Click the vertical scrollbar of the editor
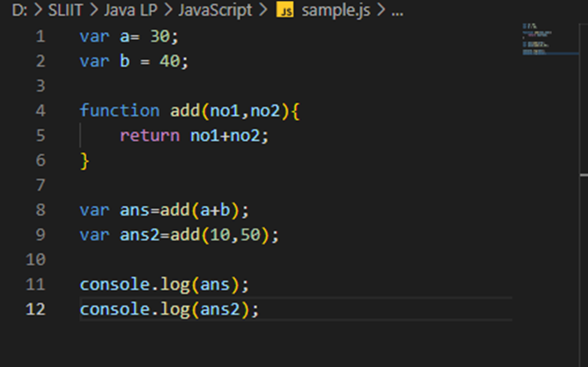 (x=584, y=195)
